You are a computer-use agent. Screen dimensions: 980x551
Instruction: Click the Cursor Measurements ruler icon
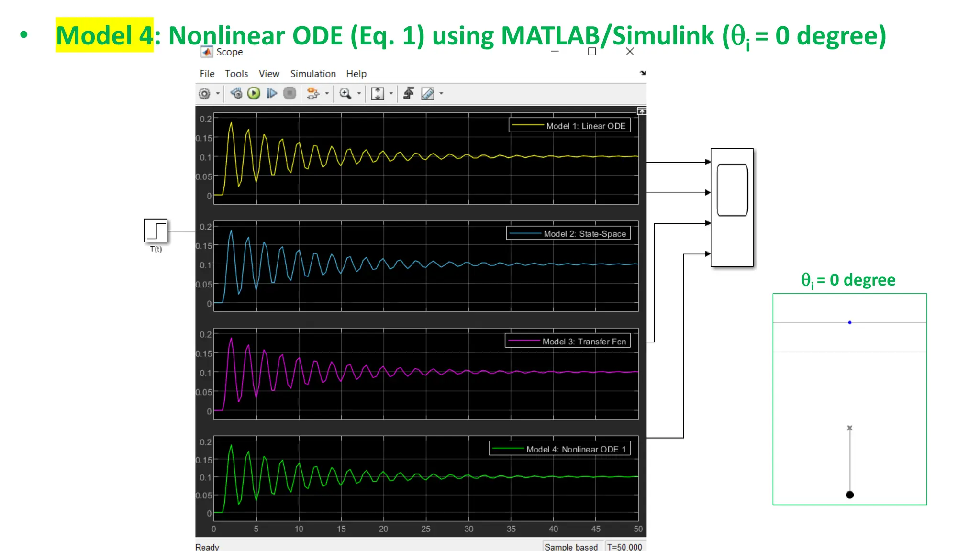[428, 94]
